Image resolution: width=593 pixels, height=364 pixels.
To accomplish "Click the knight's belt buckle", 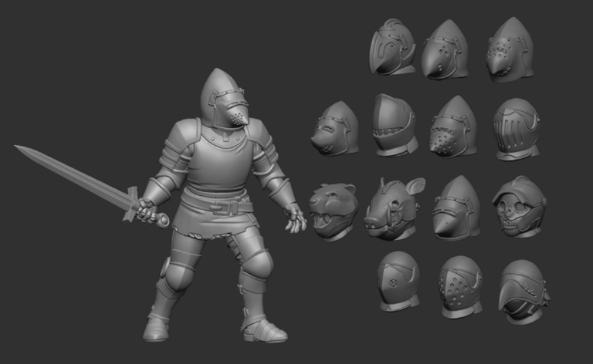I will [222, 207].
